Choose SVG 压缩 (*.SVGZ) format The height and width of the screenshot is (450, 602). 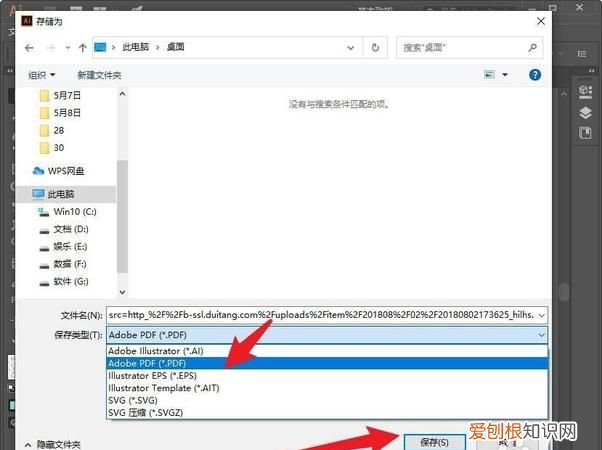327,412
